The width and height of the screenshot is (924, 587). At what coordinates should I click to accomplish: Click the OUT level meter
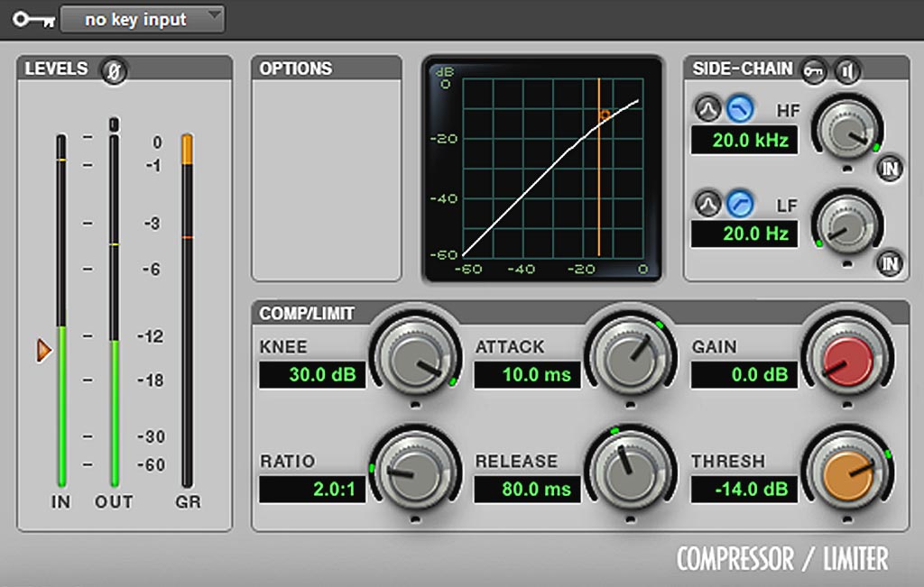coord(115,310)
